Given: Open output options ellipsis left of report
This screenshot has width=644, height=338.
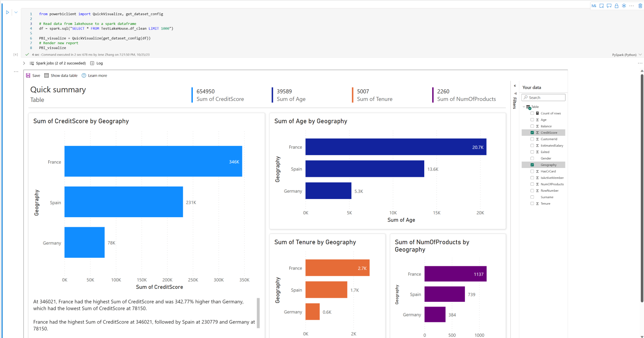Looking at the screenshot, I should [16, 72].
